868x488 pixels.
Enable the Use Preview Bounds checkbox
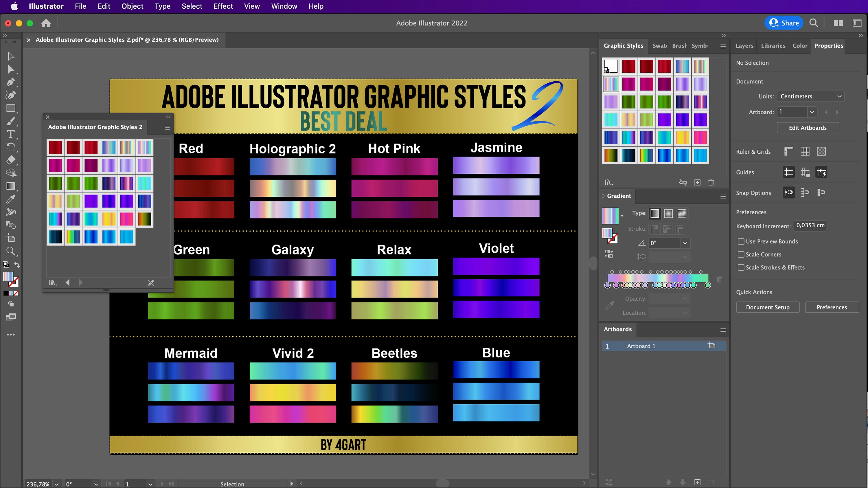coord(741,241)
